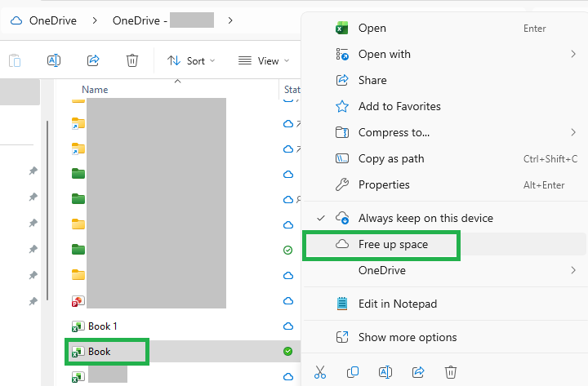
Task: Click the Notepad icon beside Edit in Notepad
Action: (342, 304)
